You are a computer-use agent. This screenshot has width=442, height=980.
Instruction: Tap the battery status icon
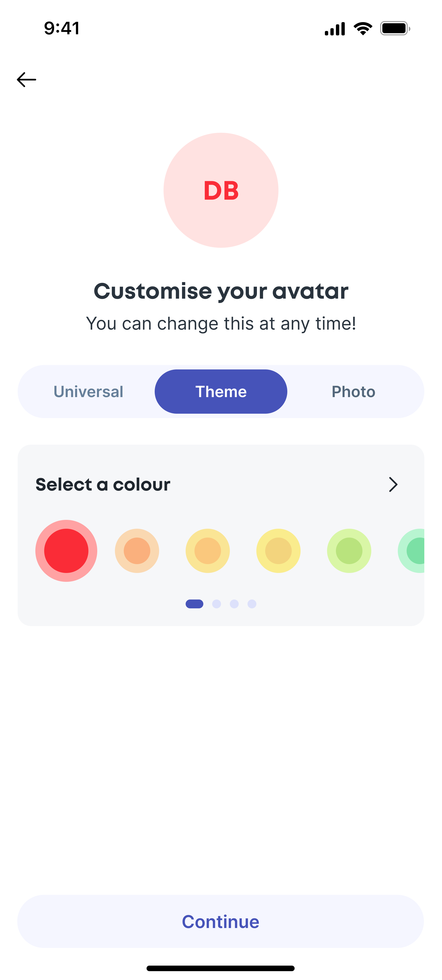pos(395,28)
